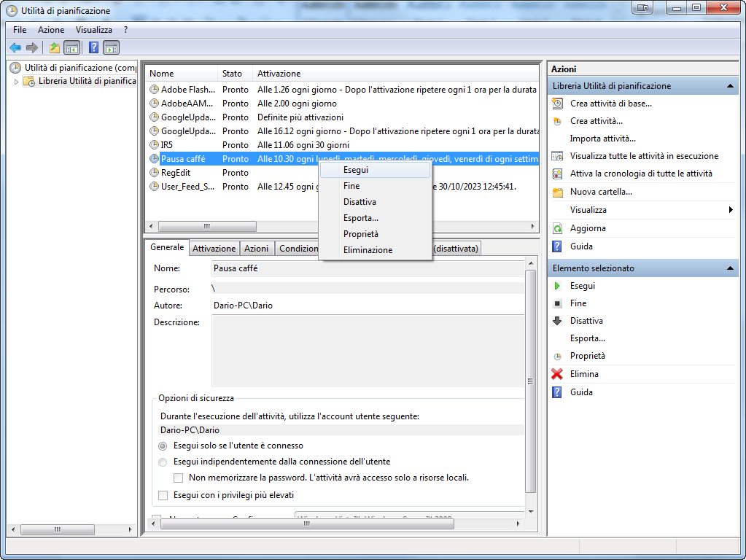The image size is (746, 560).
Task: Enable 'Esegui con i privilegi più elevati'
Action: click(x=163, y=495)
